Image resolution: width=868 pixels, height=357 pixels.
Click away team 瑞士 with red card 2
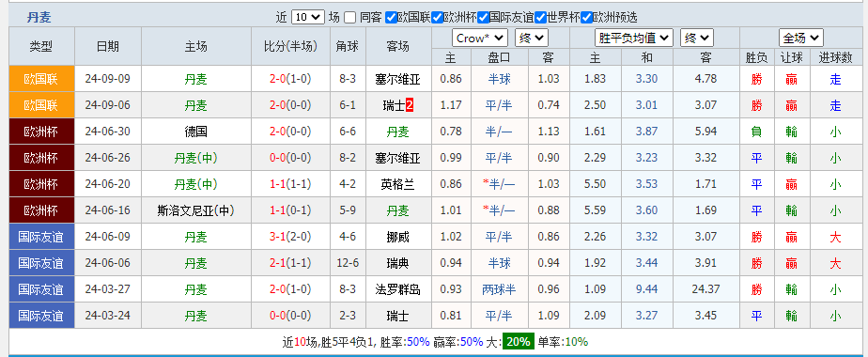click(x=395, y=105)
